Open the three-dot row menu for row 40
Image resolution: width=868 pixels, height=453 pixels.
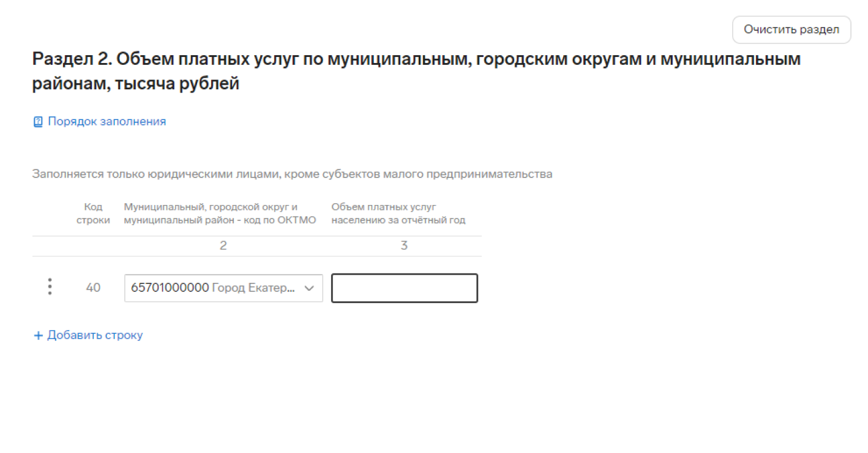[50, 287]
